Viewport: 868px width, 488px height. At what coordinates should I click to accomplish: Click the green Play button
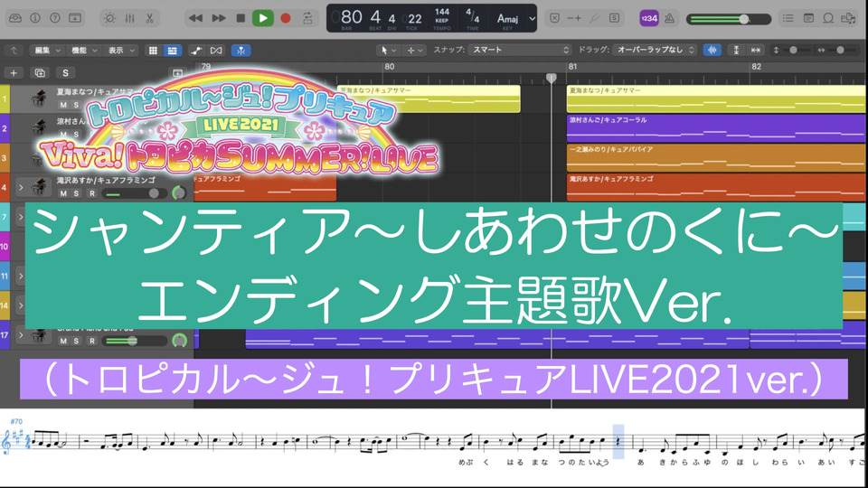[x=263, y=18]
